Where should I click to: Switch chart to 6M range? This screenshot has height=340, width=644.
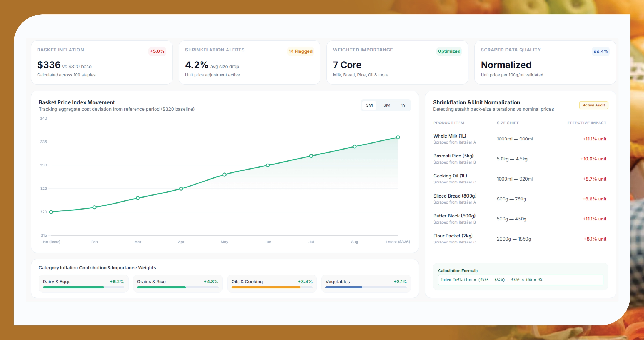click(x=386, y=105)
